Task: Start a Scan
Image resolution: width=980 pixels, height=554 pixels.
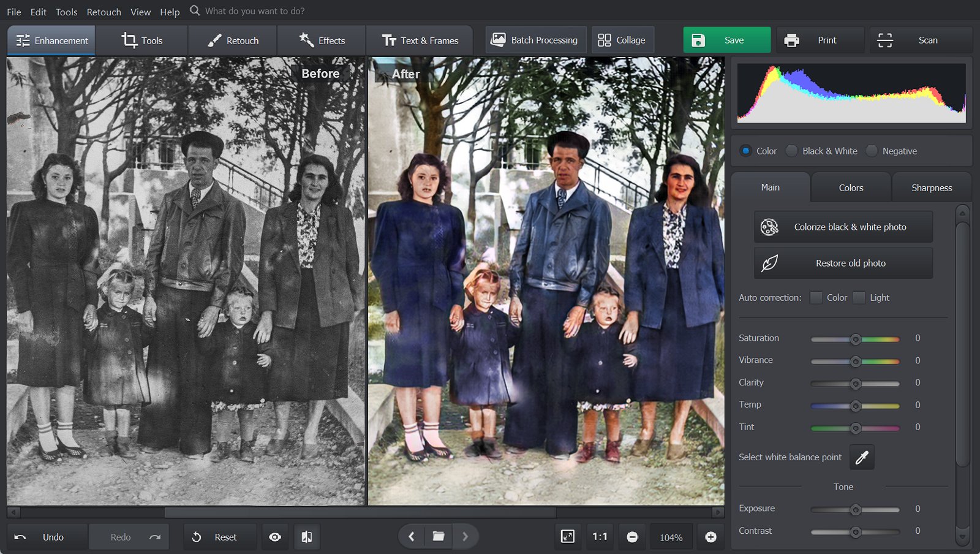Action: [x=921, y=40]
